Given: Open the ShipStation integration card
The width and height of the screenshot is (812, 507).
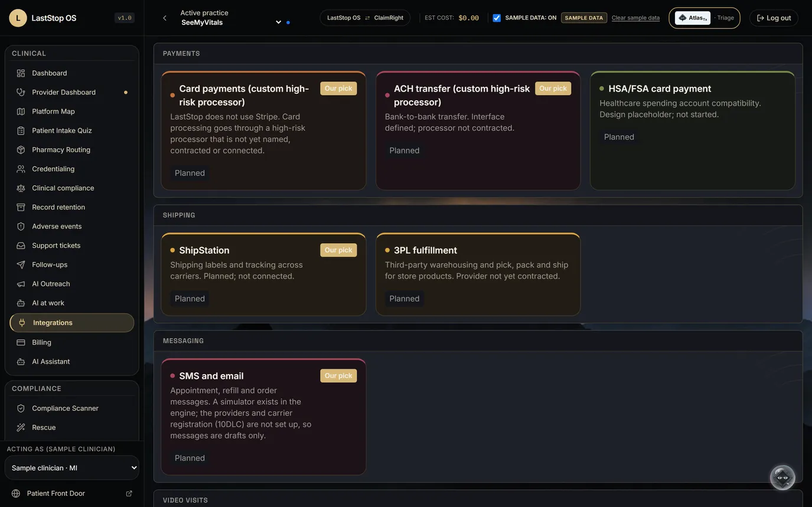Looking at the screenshot, I should pyautogui.click(x=263, y=274).
